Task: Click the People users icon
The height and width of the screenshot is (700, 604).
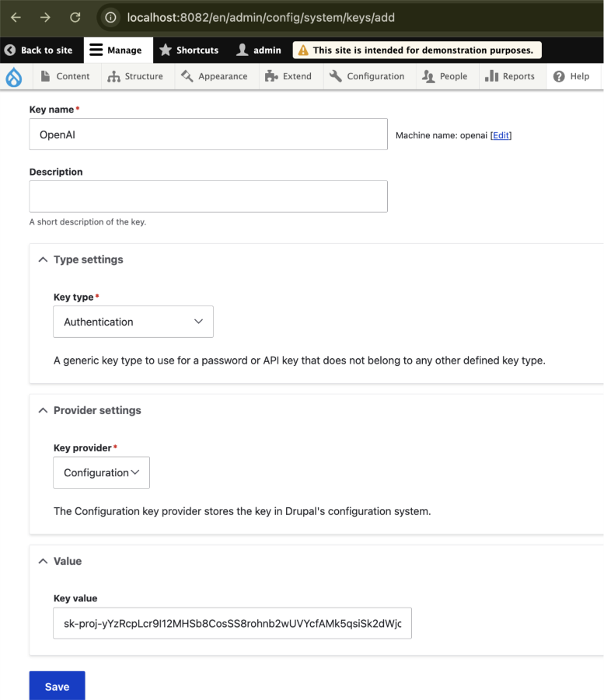Action: (428, 76)
